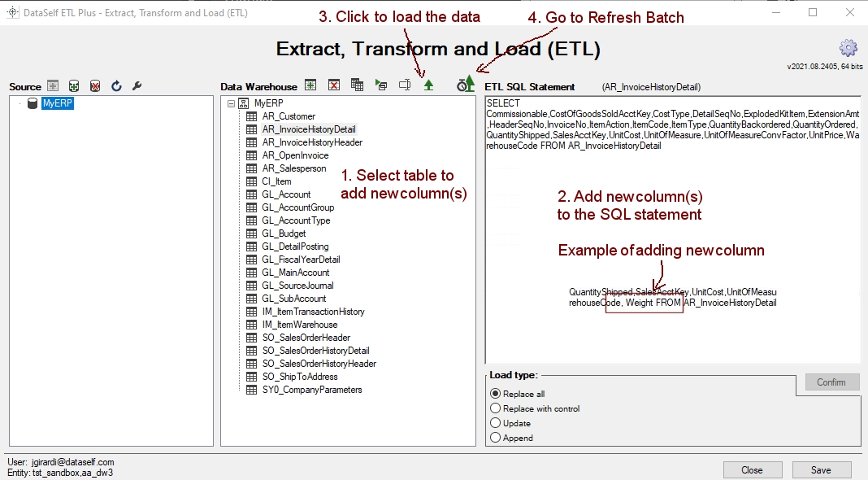
Task: Click green up arrow to load data
Action: coord(428,85)
